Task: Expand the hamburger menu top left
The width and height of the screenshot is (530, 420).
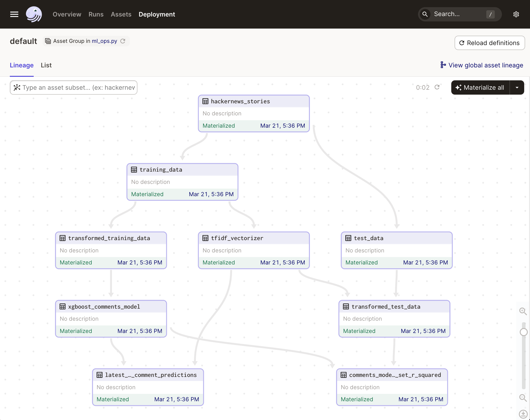Action: (x=14, y=14)
